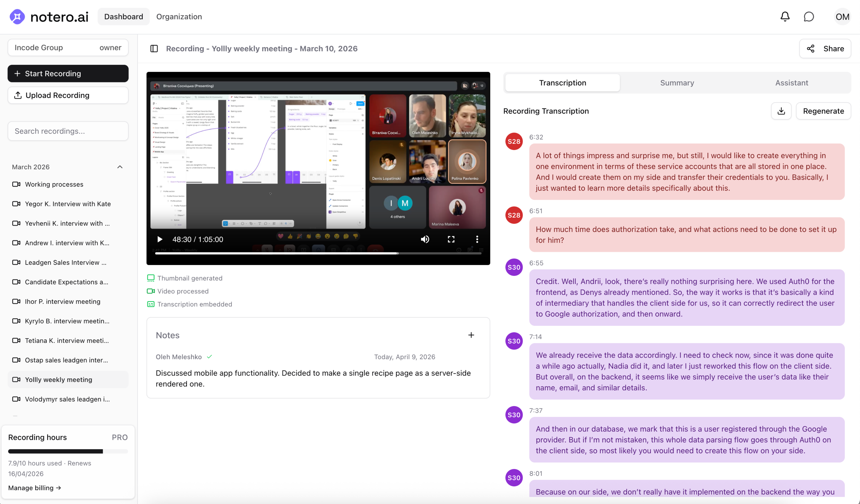Viewport: 860px width, 504px height.
Task: Open the notifications bell
Action: [x=785, y=16]
